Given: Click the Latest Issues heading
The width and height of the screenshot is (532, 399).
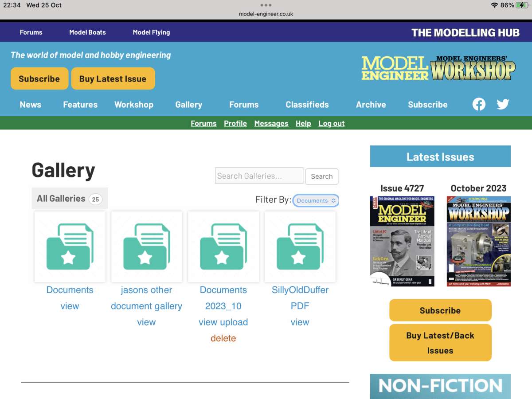Looking at the screenshot, I should pyautogui.click(x=440, y=156).
